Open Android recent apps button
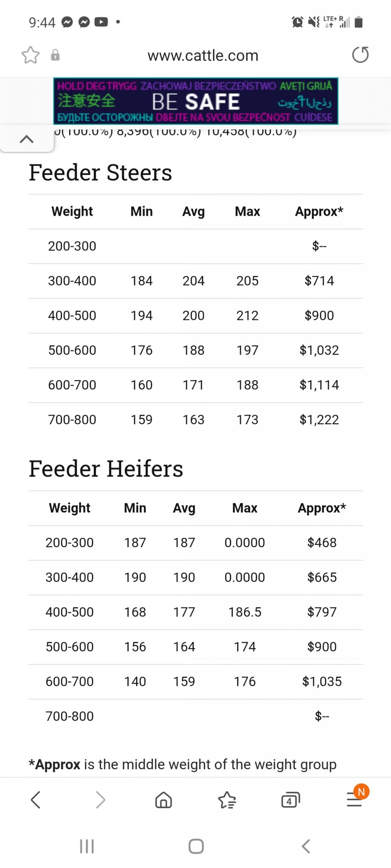The height and width of the screenshot is (868, 391). tap(87, 846)
